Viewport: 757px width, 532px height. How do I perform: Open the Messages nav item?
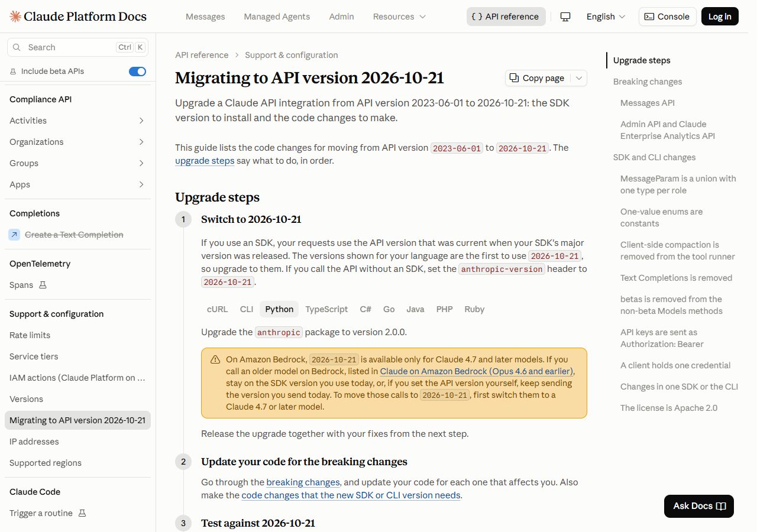tap(205, 17)
